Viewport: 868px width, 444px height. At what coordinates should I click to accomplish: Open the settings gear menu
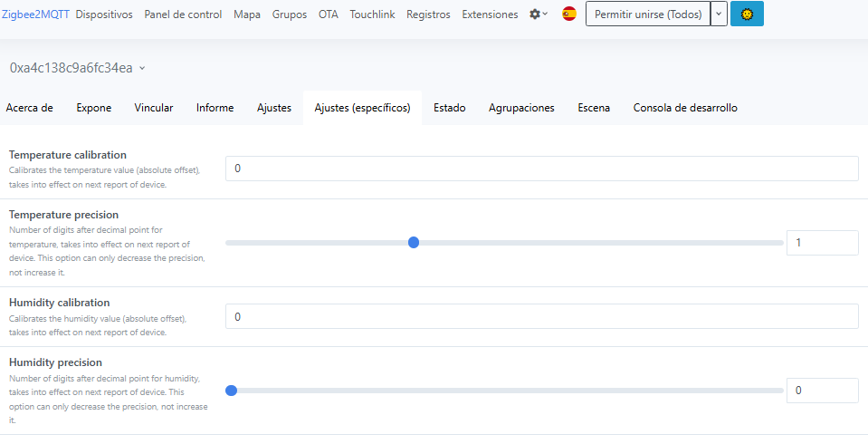pos(539,14)
